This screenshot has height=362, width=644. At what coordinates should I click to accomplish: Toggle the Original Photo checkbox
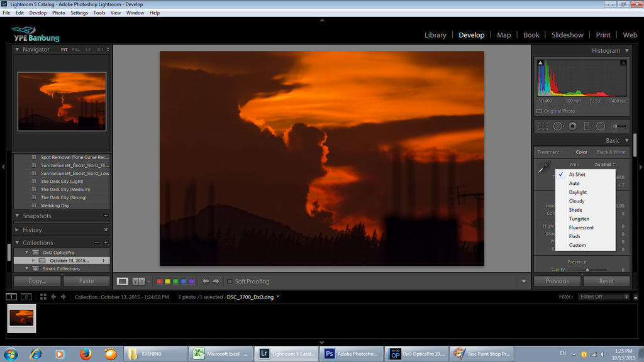[x=540, y=111]
